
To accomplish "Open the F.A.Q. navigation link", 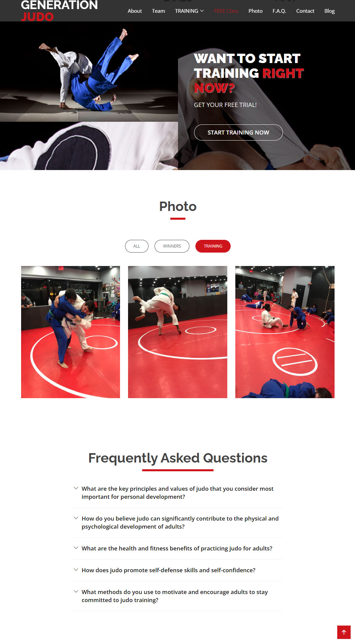I will click(279, 11).
